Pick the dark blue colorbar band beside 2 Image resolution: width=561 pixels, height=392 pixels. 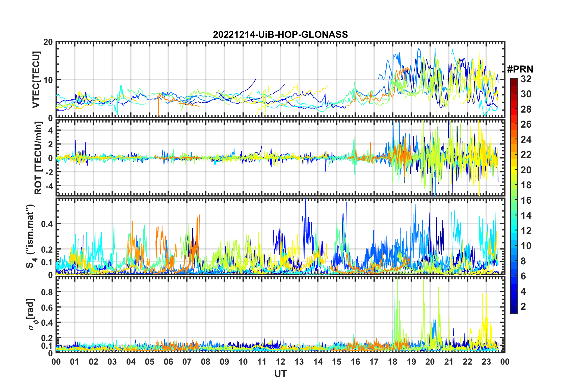point(514,307)
